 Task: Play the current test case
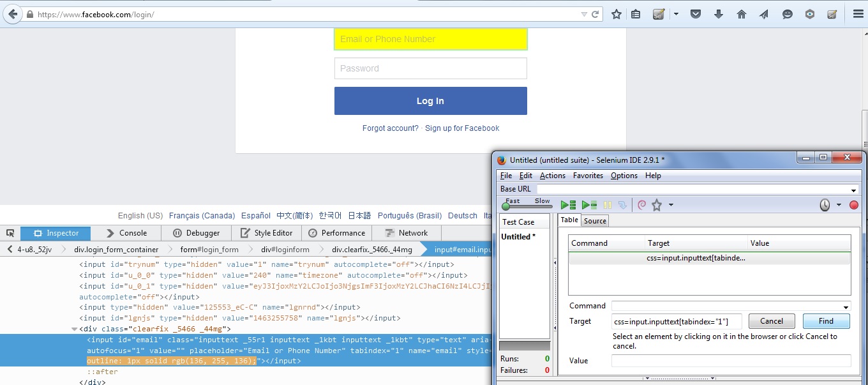589,205
